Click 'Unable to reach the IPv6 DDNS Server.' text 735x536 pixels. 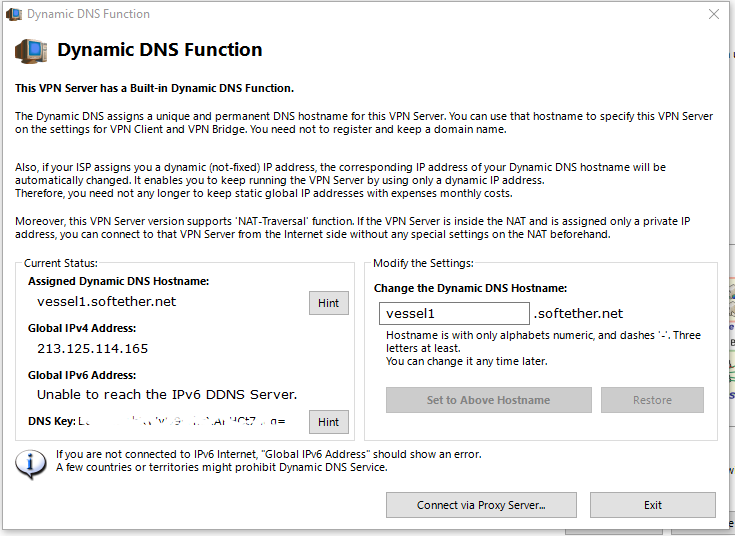pyautogui.click(x=167, y=394)
